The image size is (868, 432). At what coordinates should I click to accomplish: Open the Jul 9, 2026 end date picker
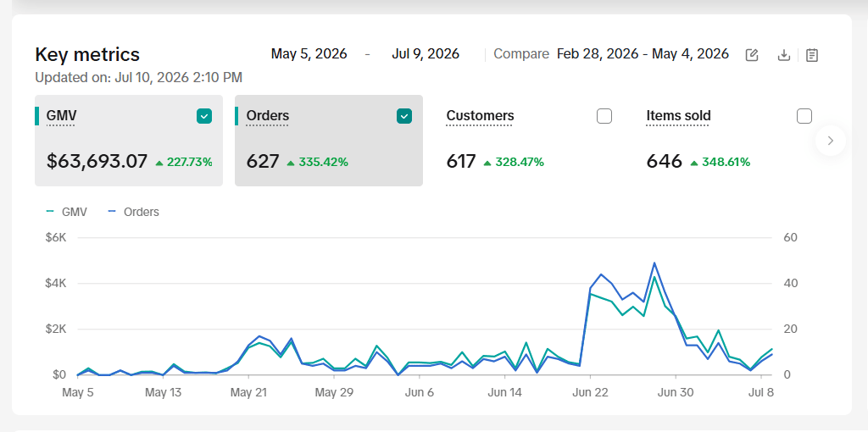tap(426, 53)
